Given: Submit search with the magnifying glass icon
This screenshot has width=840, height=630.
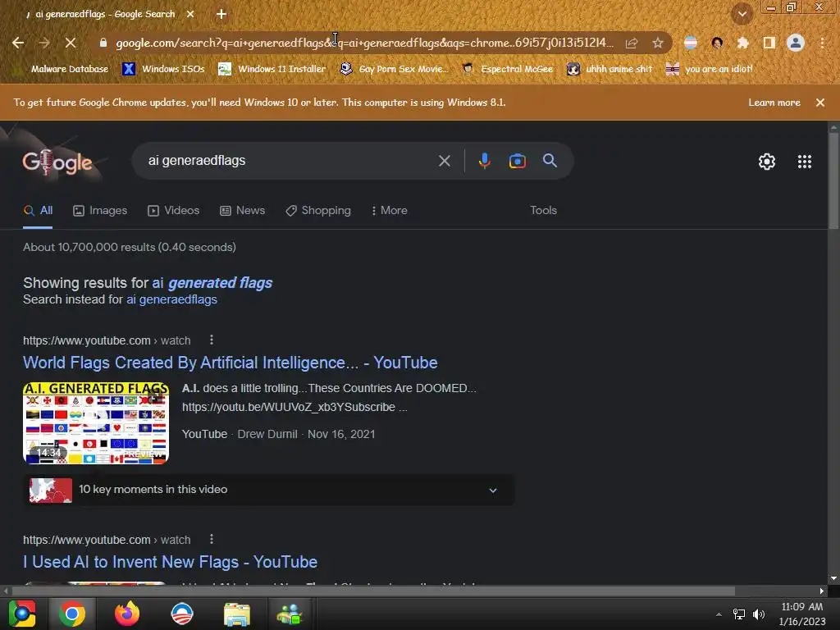Looking at the screenshot, I should pos(550,160).
